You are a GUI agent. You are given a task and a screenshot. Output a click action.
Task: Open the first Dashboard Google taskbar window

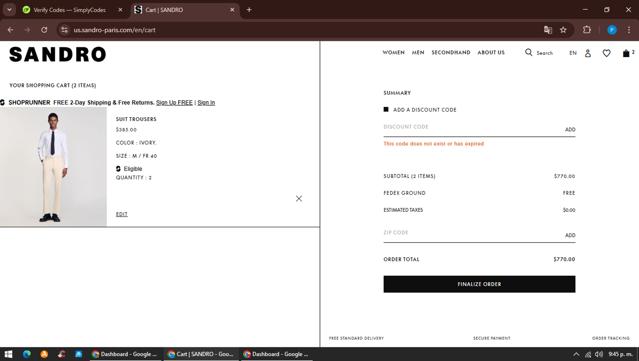pos(124,354)
